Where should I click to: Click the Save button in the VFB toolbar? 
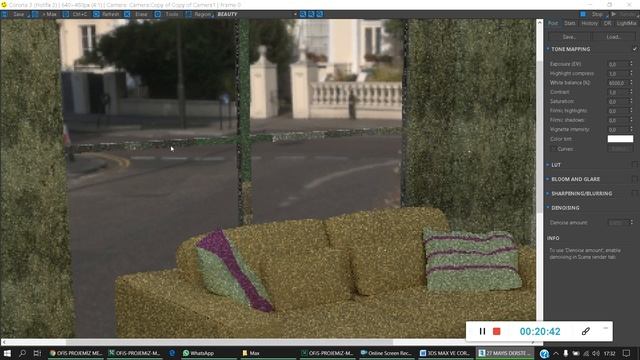coord(16,14)
